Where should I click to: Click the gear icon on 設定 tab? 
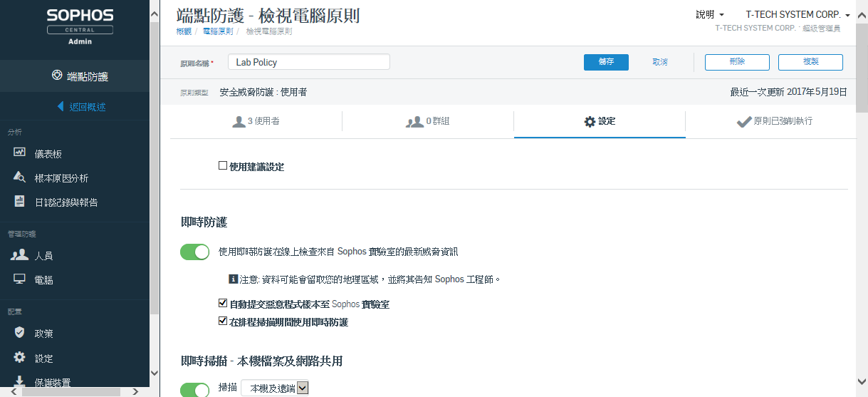(x=590, y=122)
